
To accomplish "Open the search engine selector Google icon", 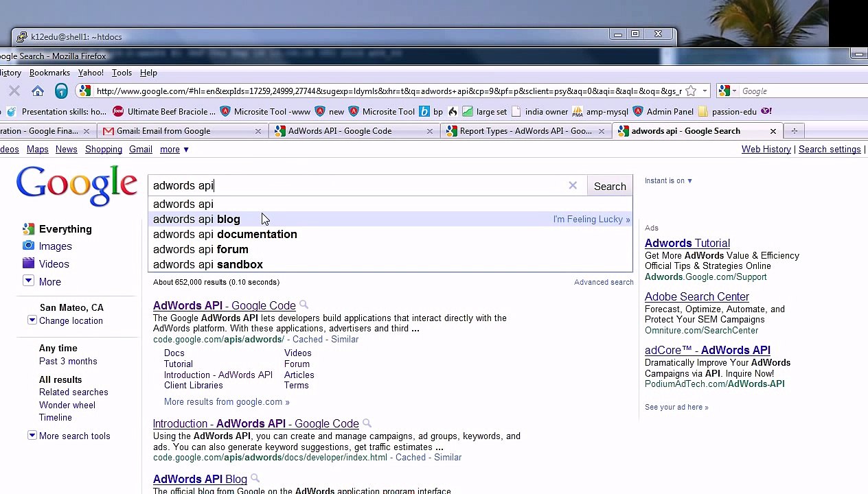I will click(726, 91).
